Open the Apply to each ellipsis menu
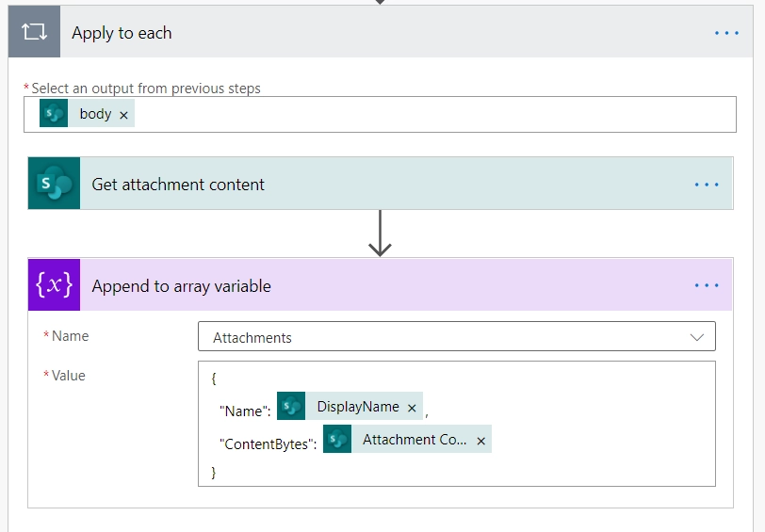Image resolution: width=765 pixels, height=532 pixels. (x=726, y=33)
